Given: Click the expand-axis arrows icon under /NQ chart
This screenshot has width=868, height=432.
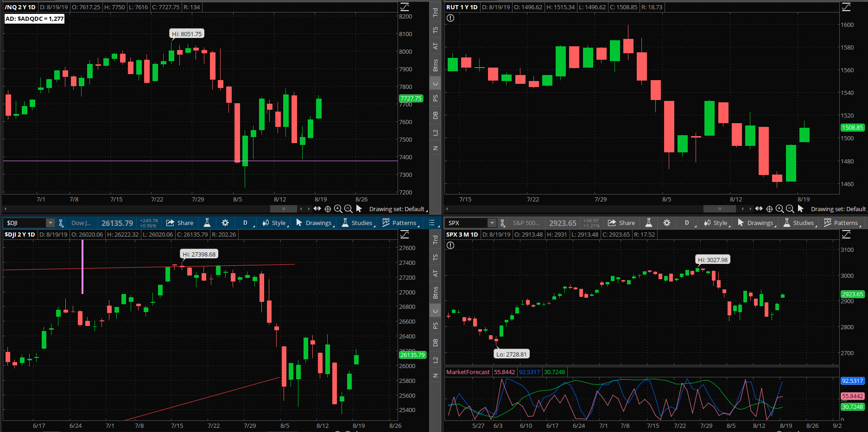Looking at the screenshot, I should click(x=317, y=209).
